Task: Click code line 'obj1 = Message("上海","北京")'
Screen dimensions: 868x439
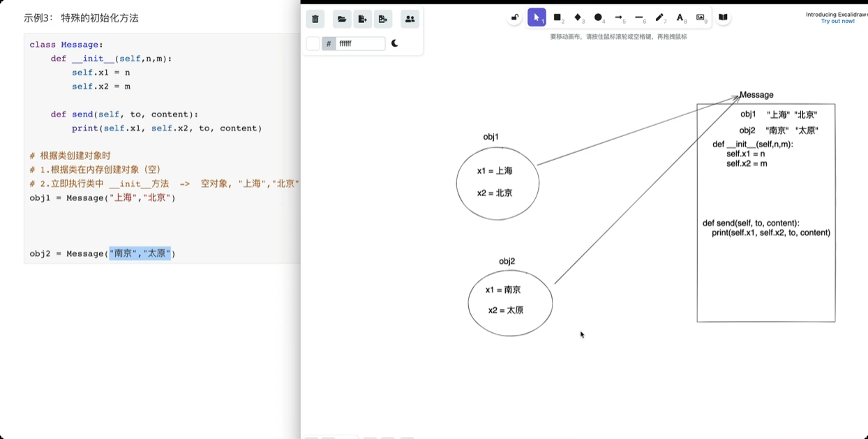Action: click(103, 198)
